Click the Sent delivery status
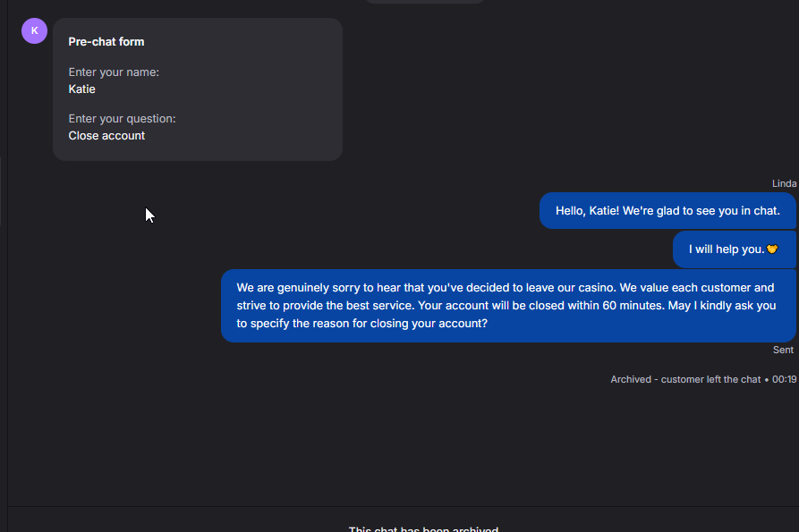 [x=783, y=350]
